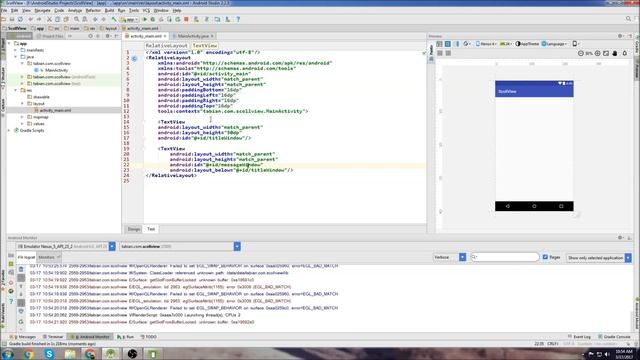Click Zoom Out icon in Preview panel
The height and width of the screenshot is (360, 640).
[581, 53]
